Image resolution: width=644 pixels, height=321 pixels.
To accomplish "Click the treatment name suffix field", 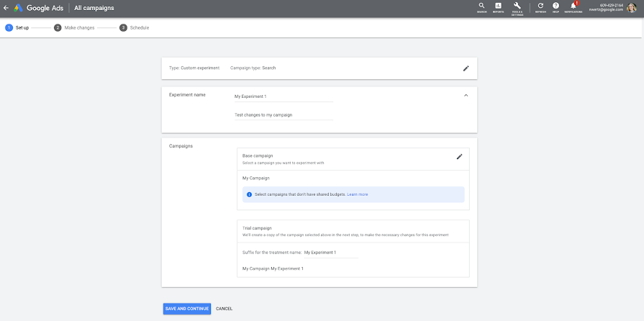I will (330, 253).
